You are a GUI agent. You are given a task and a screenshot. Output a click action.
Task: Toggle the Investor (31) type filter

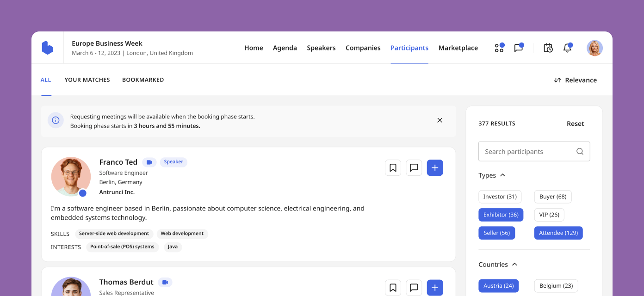coord(500,197)
